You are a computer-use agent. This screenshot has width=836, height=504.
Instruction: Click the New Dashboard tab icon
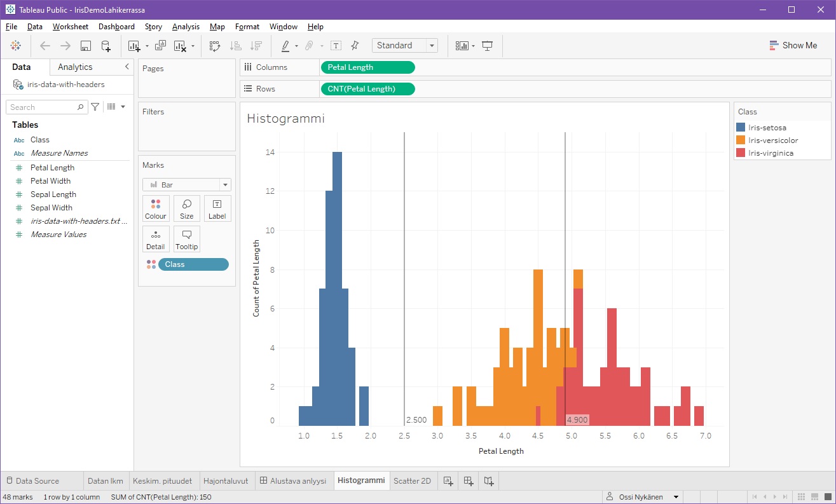[469, 481]
